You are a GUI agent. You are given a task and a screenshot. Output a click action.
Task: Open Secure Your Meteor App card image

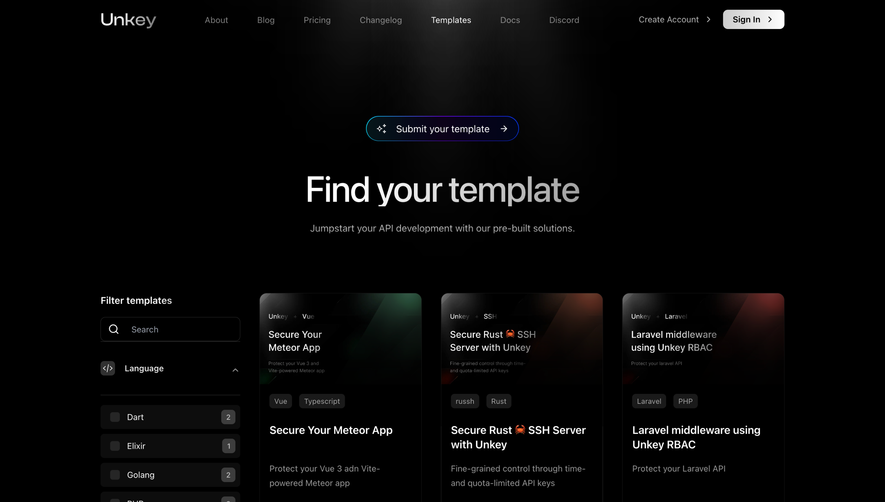point(340,339)
